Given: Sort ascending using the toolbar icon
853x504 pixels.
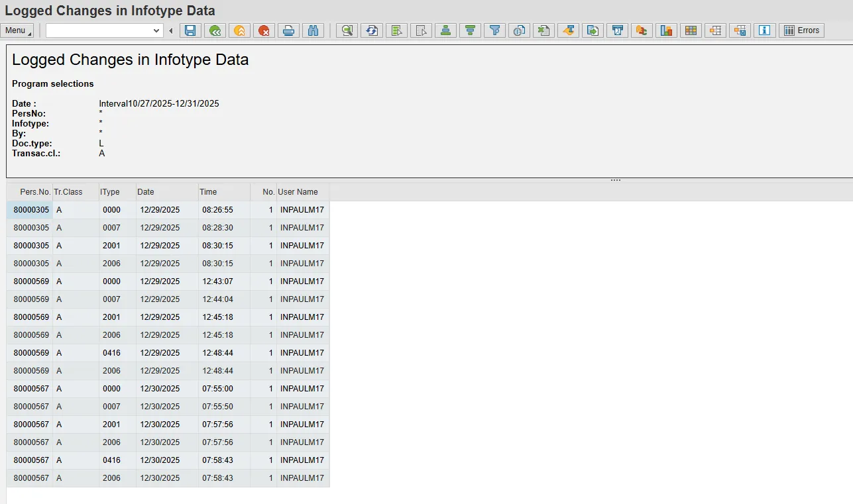Looking at the screenshot, I should [x=445, y=30].
